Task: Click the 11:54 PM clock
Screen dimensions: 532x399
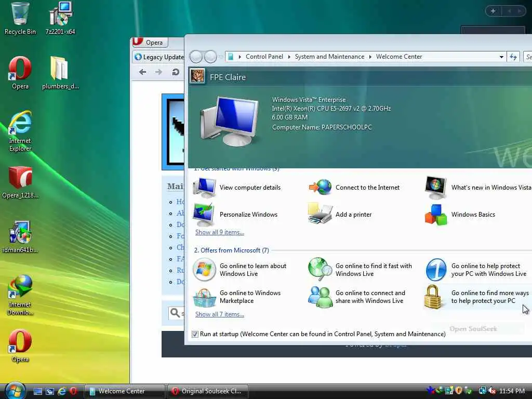Action: tap(512, 391)
